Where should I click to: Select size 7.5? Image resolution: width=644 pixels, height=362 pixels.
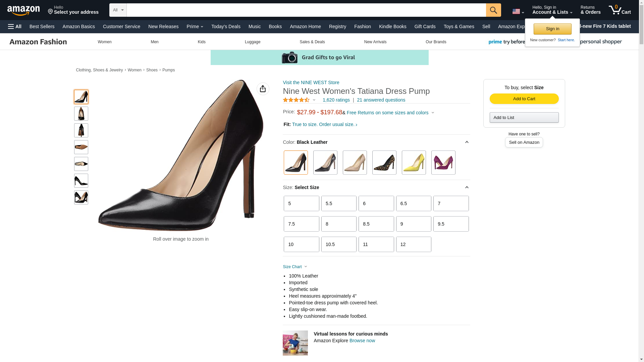[x=301, y=224]
